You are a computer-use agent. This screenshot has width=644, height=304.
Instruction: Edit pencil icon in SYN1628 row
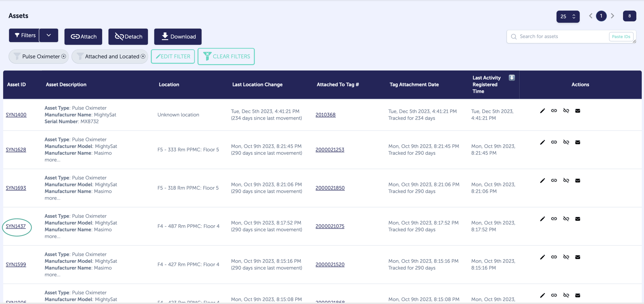tap(542, 142)
